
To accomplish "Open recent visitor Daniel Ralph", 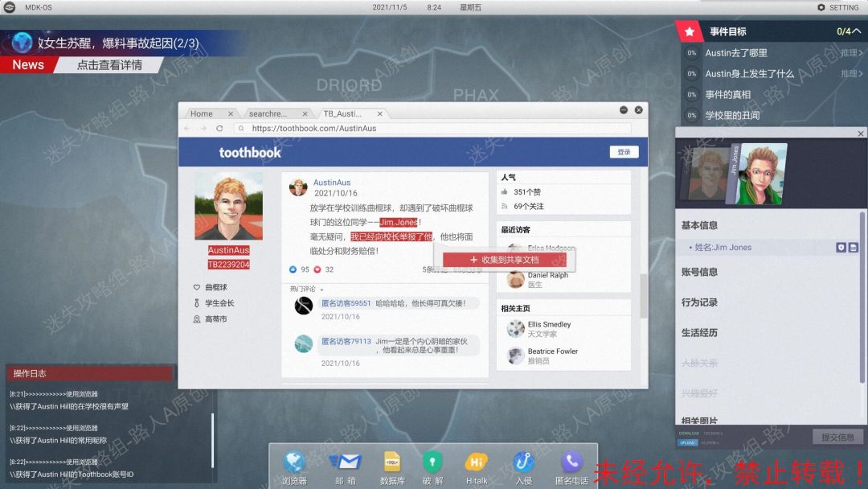I will pyautogui.click(x=547, y=275).
